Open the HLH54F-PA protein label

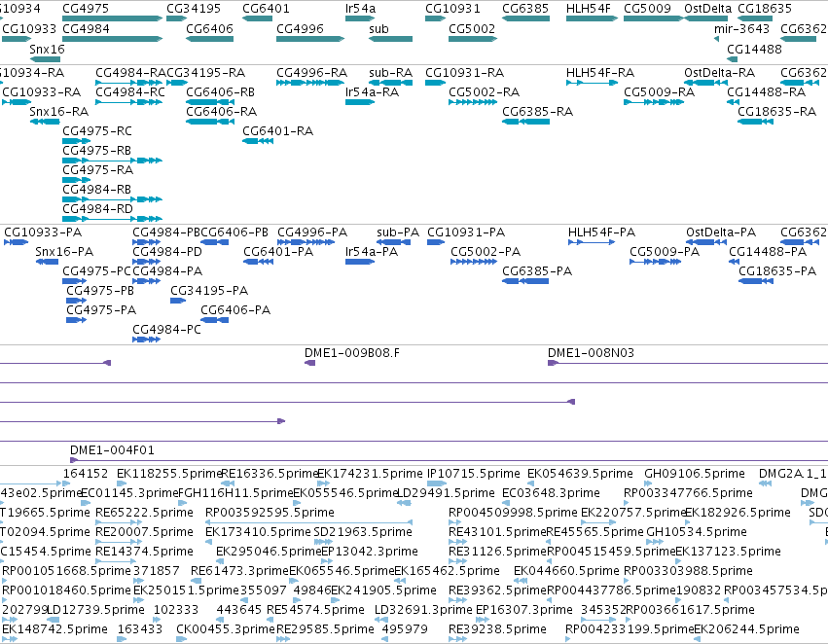pos(601,233)
